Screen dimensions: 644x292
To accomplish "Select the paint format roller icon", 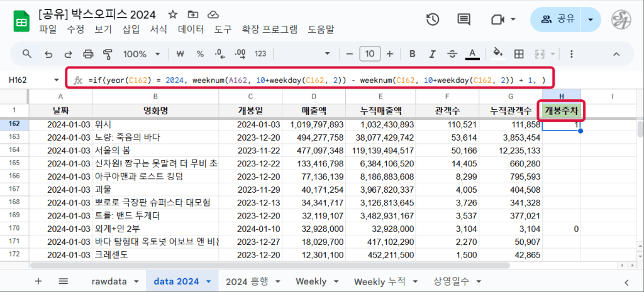I will (x=107, y=54).
